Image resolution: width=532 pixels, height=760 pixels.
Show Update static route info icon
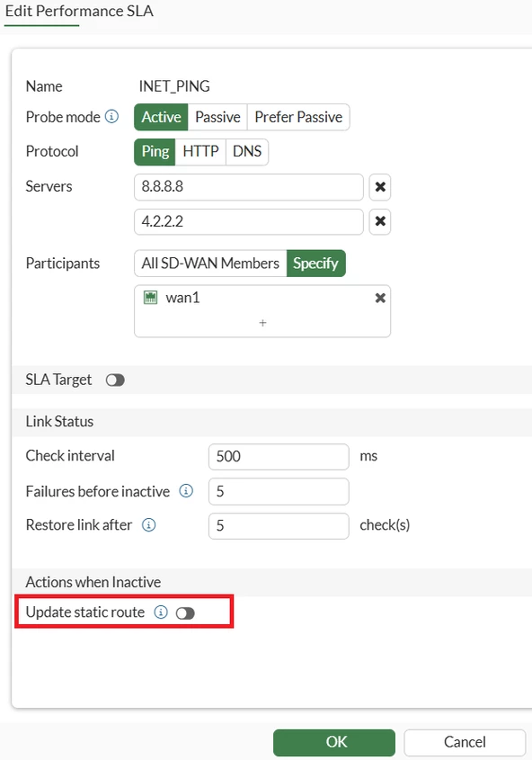point(161,612)
